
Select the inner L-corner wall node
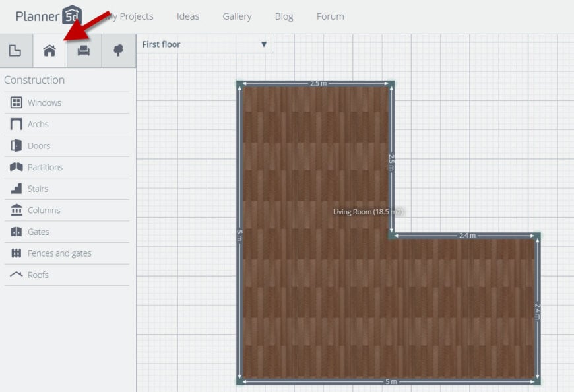pyautogui.click(x=391, y=236)
